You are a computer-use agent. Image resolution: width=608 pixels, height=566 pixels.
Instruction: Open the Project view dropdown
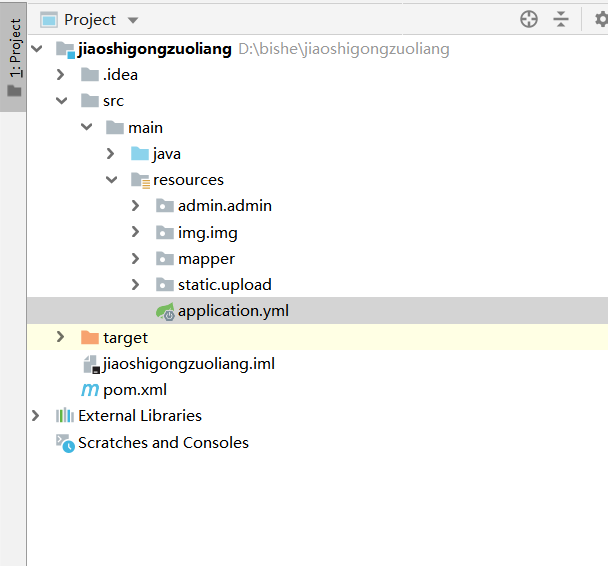pyautogui.click(x=134, y=20)
